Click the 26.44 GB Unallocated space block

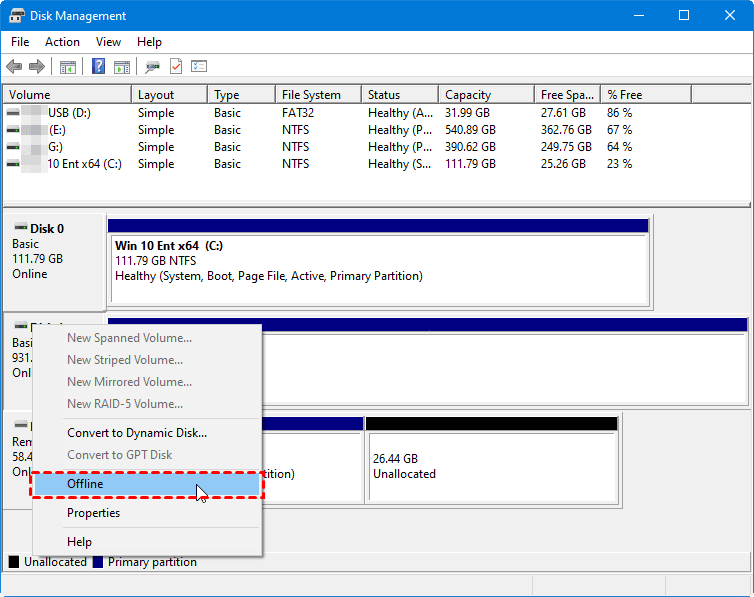point(491,467)
